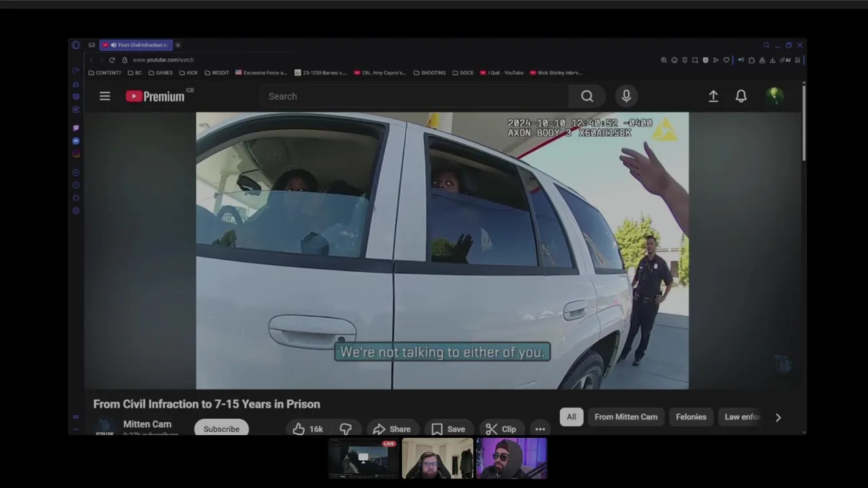Open the YouTube account avatar menu
Viewport: 868px width, 488px height.
pos(774,96)
